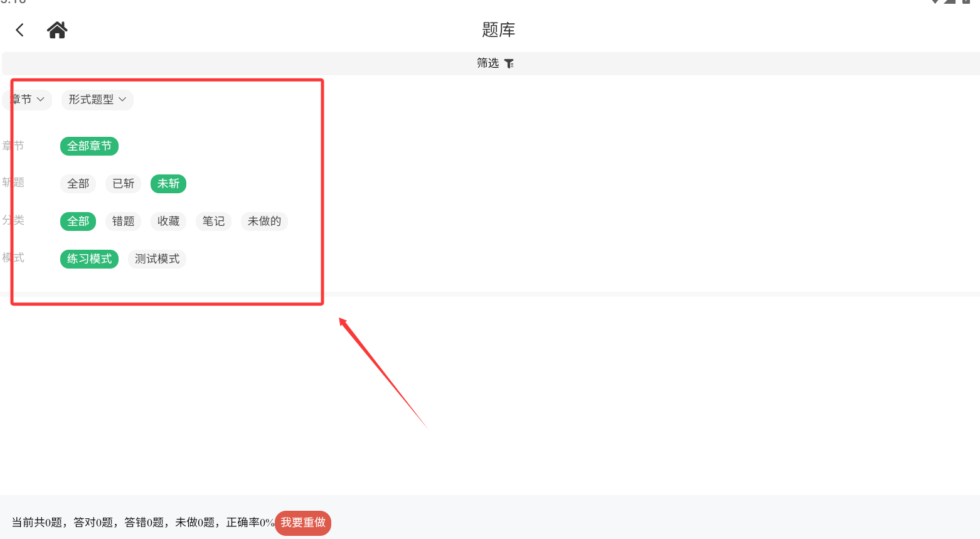
Task: Go back using the left arrow
Action: tap(20, 30)
